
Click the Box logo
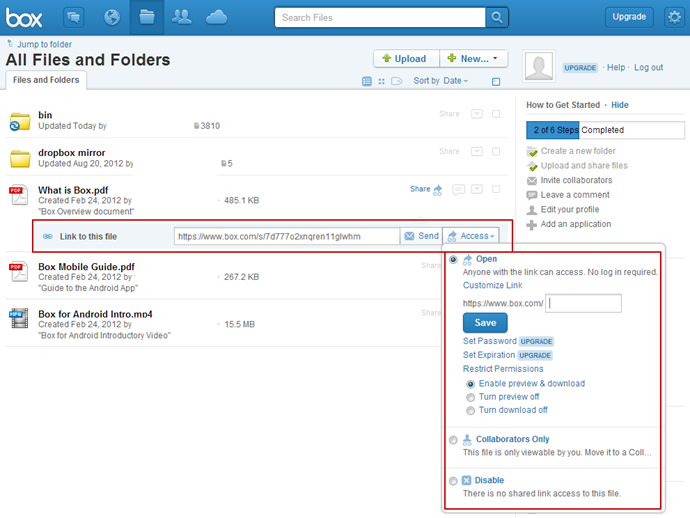(x=24, y=18)
